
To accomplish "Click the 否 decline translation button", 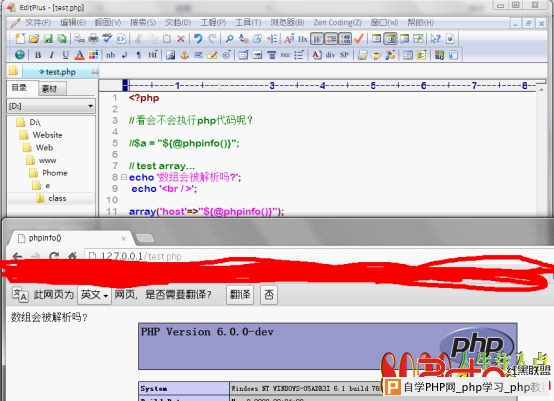I will coord(269,295).
